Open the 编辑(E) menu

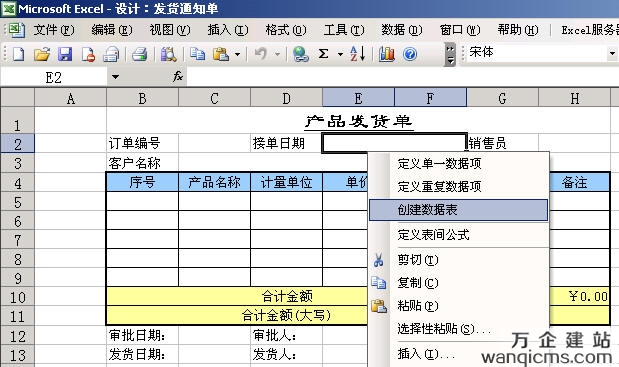tap(112, 30)
